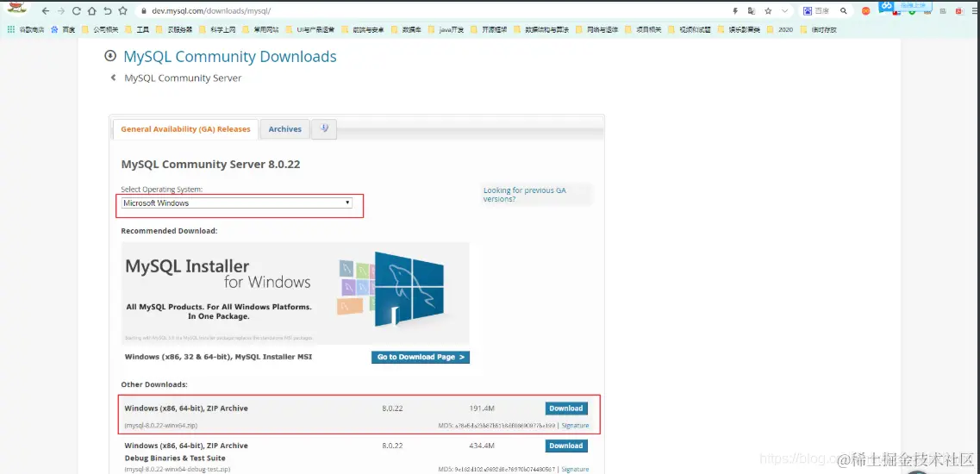Open the UI与产品运营 bookmark folder

click(310, 29)
